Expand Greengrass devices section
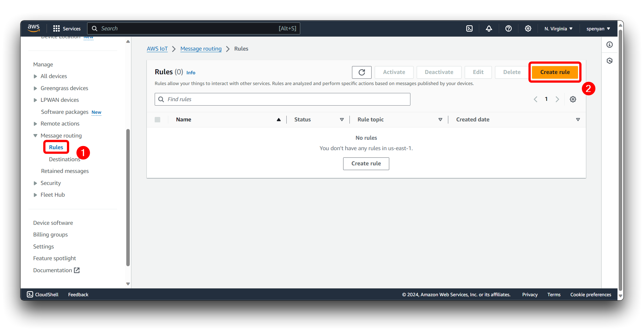 [35, 88]
